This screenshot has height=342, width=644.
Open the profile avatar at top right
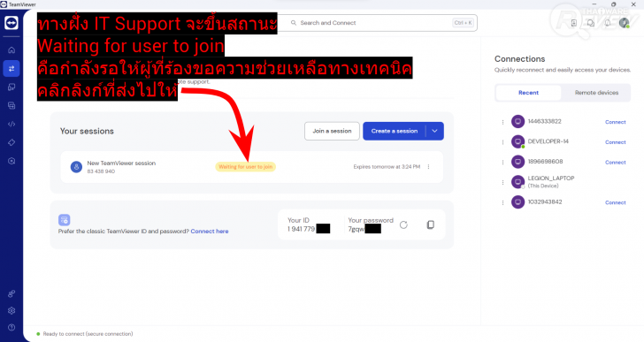625,23
